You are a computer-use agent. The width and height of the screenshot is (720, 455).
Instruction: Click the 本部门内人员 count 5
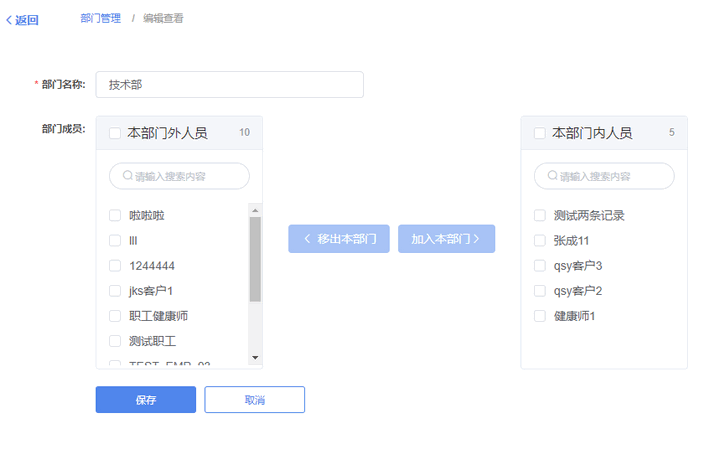coord(671,133)
